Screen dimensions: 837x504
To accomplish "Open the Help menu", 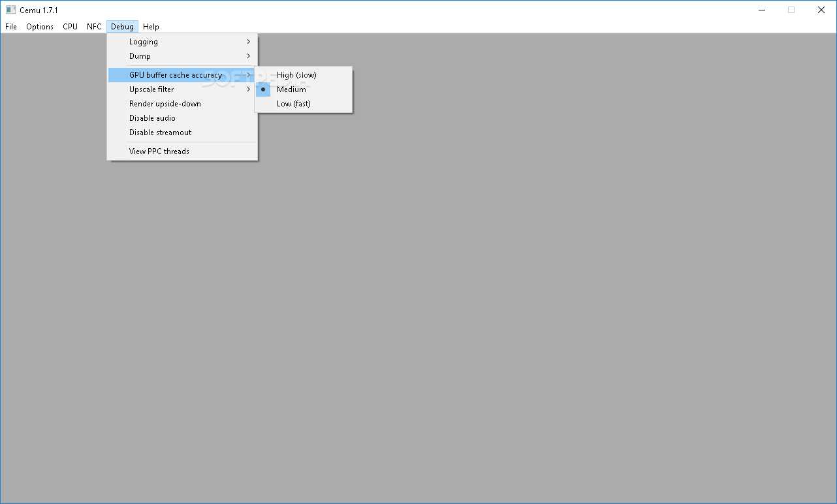I will [151, 27].
